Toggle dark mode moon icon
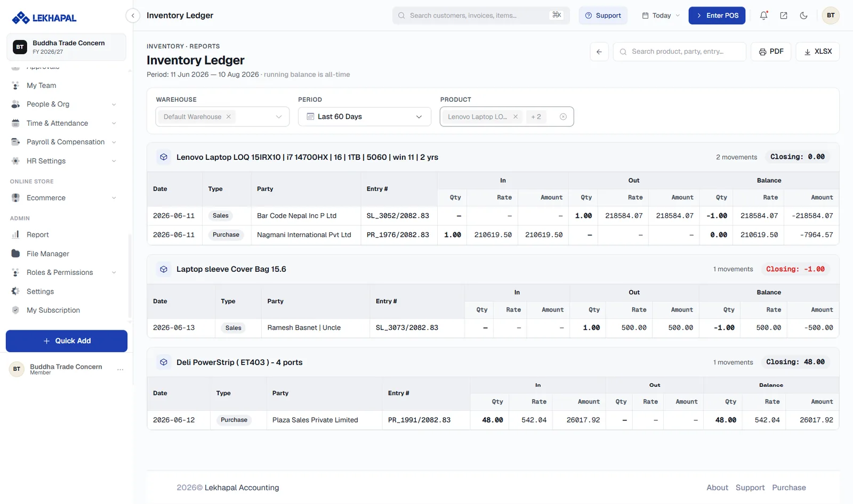Image resolution: width=853 pixels, height=504 pixels. [803, 15]
